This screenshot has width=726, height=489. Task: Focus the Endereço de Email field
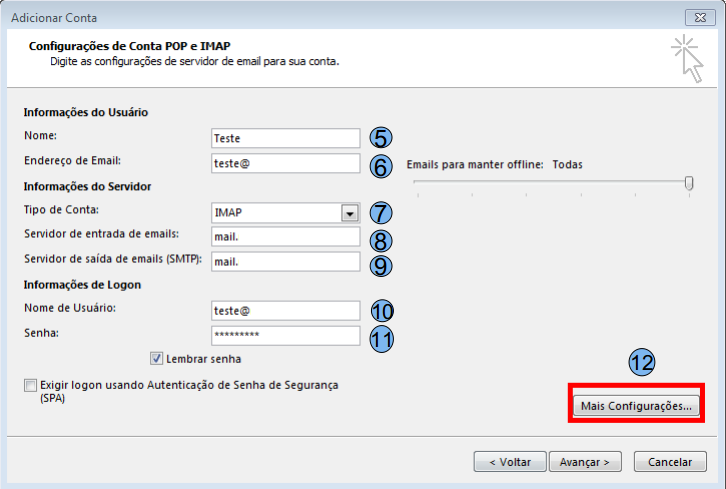[x=285, y=163]
